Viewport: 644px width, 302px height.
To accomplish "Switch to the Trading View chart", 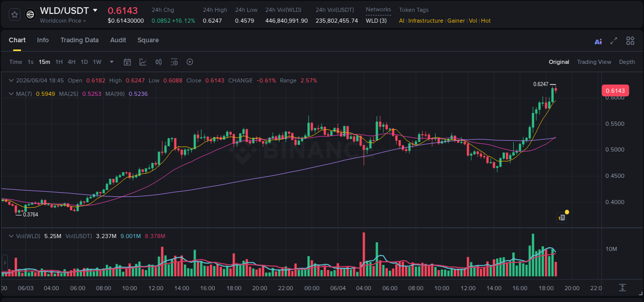I will (x=594, y=62).
